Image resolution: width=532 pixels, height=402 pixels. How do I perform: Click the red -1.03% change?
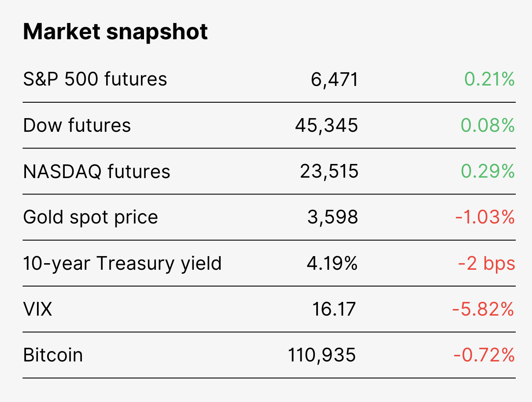485,217
